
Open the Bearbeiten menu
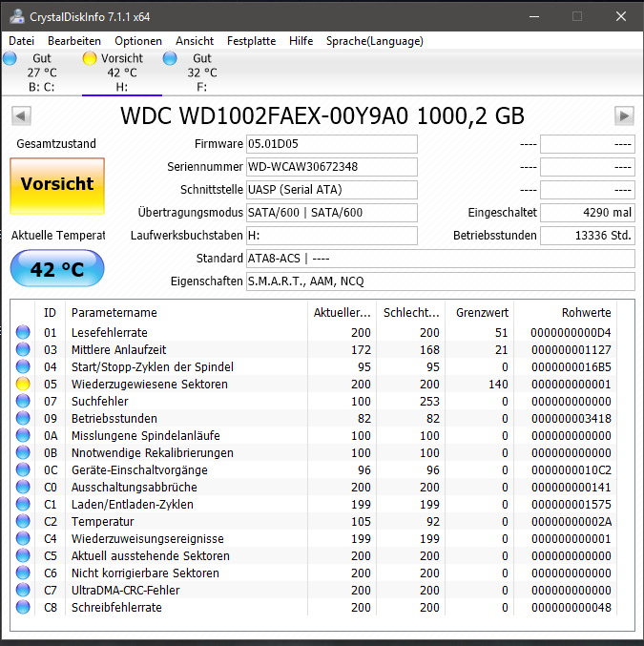(74, 41)
